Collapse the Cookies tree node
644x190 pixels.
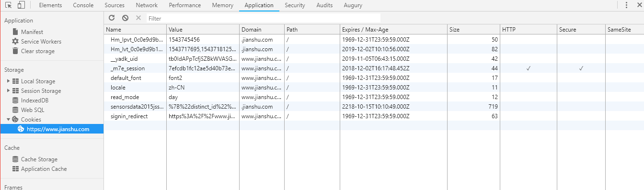(x=9, y=120)
